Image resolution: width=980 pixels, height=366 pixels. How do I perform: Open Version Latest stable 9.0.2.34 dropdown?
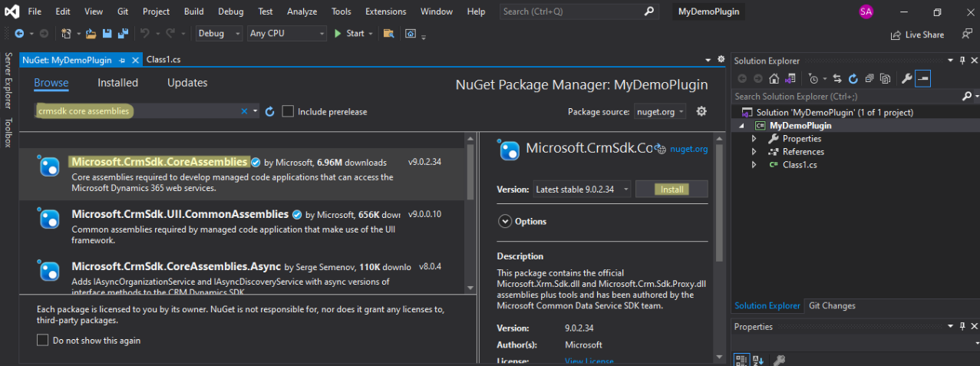pyautogui.click(x=582, y=190)
